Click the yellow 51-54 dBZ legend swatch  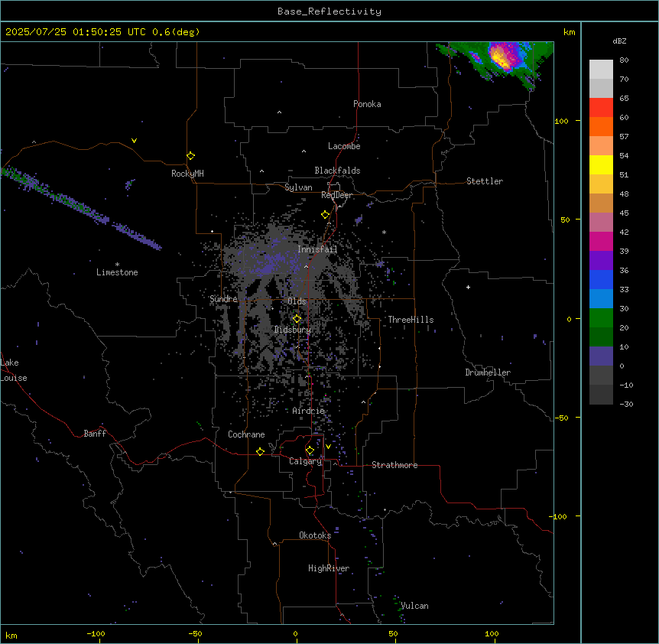601,164
